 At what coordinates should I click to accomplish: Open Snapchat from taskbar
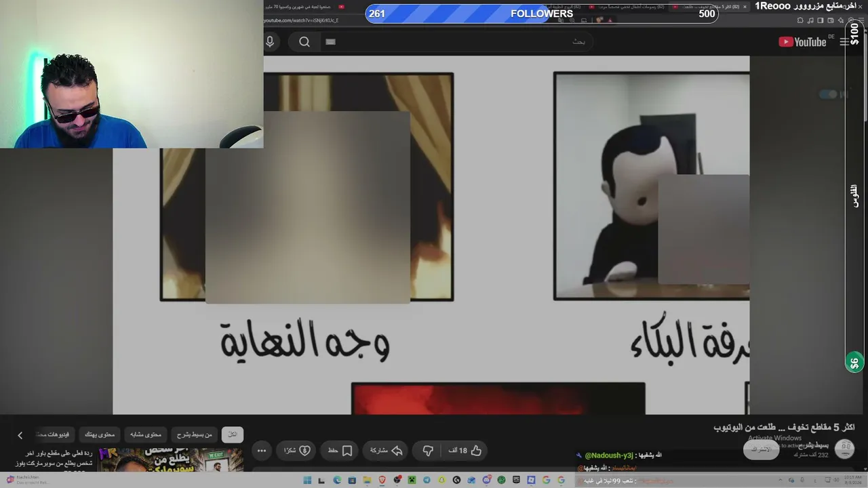441,481
